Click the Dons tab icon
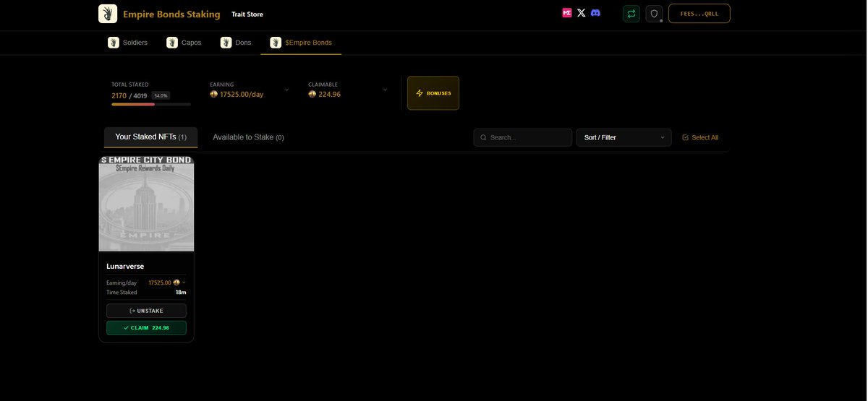The height and width of the screenshot is (401, 868). [226, 43]
